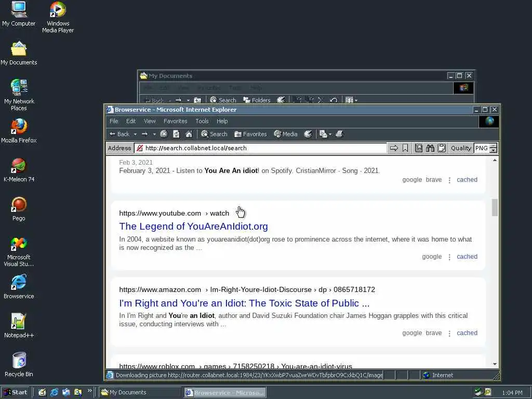Image resolution: width=532 pixels, height=399 pixels.
Task: Open the Help menu in Internet Explorer
Action: (x=222, y=121)
